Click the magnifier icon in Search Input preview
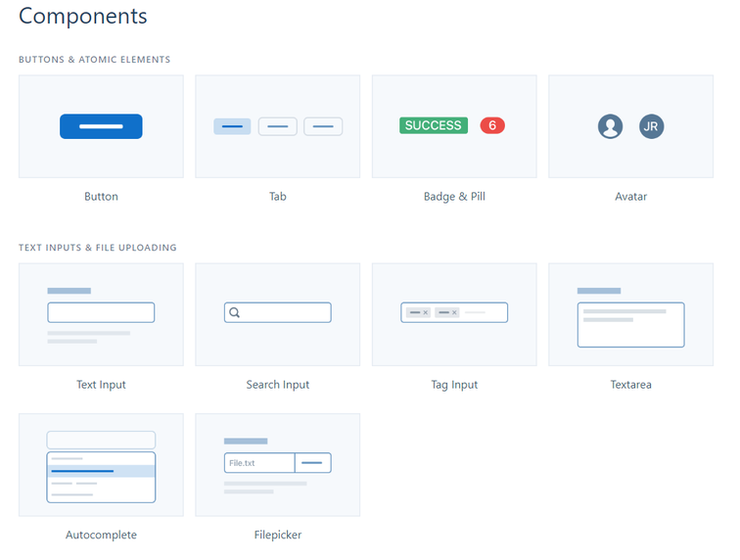The height and width of the screenshot is (560, 740). click(x=234, y=313)
